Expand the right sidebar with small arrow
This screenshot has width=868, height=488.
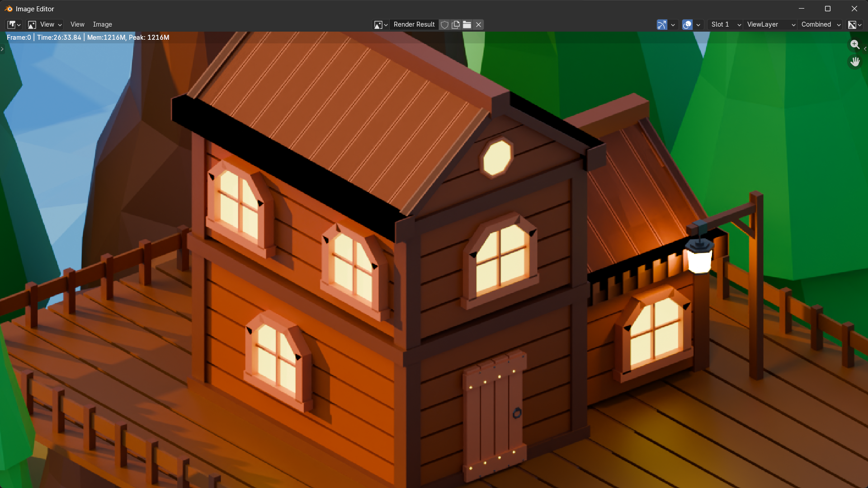point(865,49)
